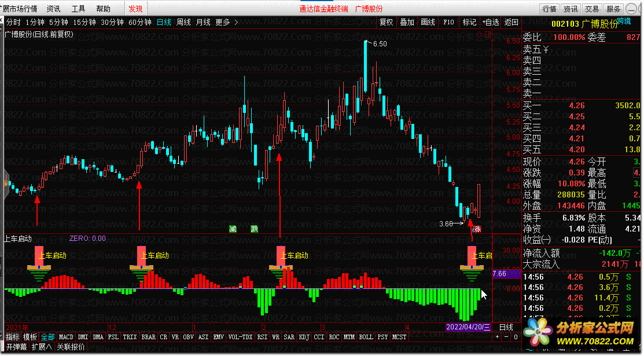Open F10 company info
Screen dimensions: 644x356
448,22
